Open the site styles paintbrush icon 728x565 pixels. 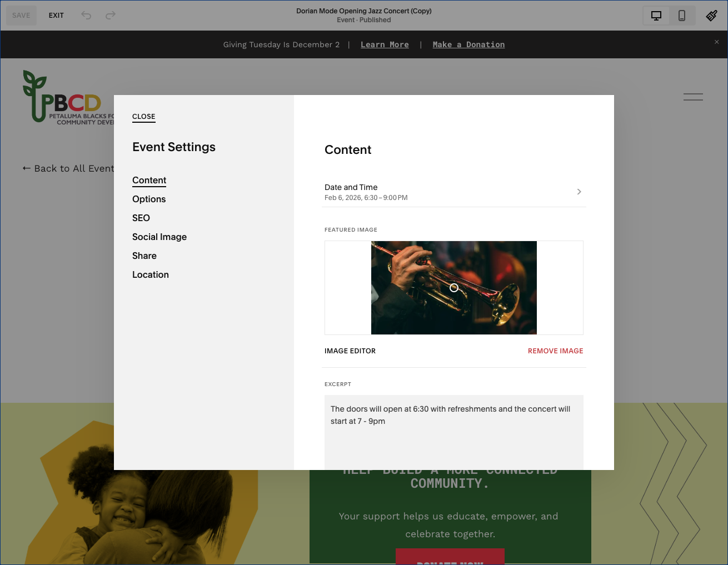pos(711,16)
